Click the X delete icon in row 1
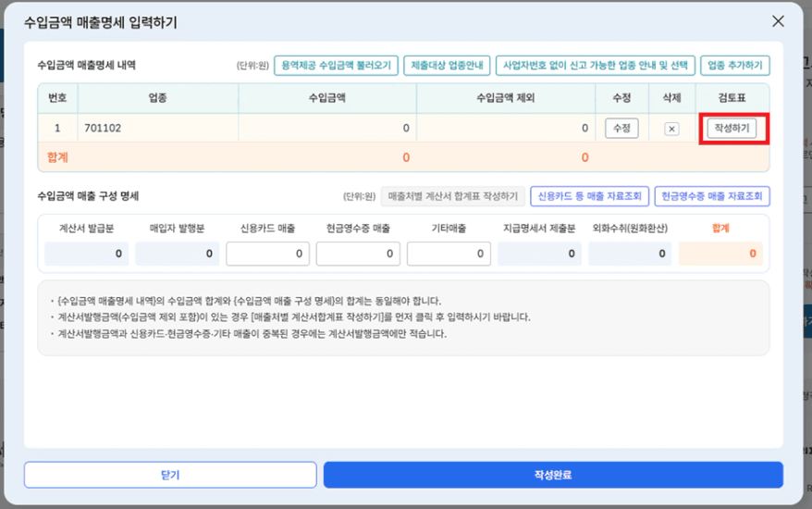Screen dimensions: 812x509 click(671, 129)
